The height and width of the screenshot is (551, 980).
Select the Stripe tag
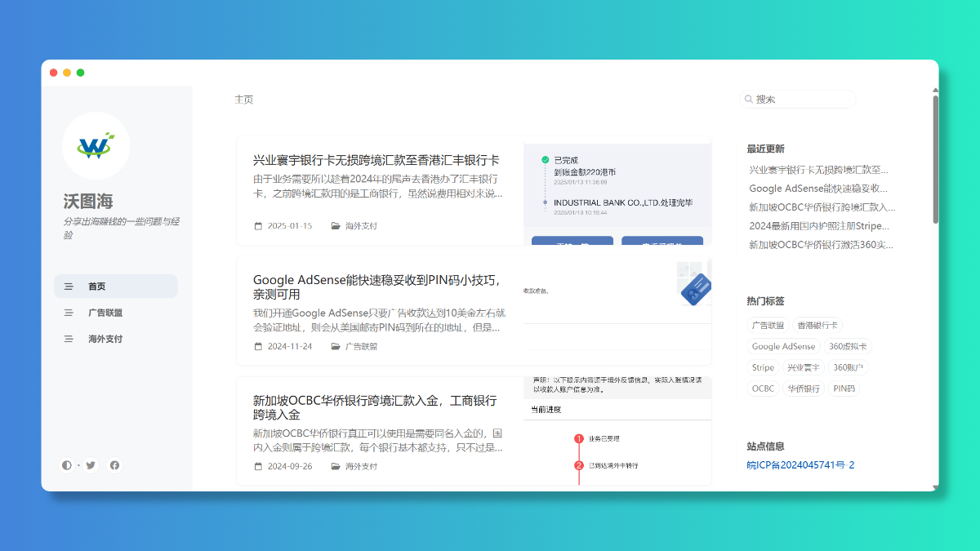763,367
